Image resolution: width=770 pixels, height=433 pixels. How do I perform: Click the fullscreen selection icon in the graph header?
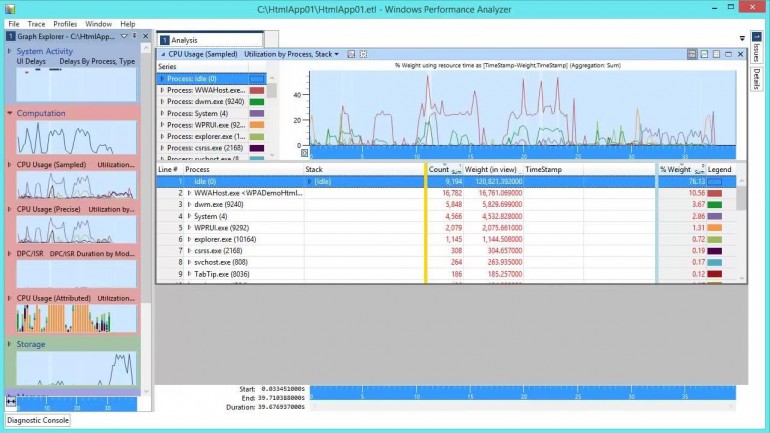(363, 54)
